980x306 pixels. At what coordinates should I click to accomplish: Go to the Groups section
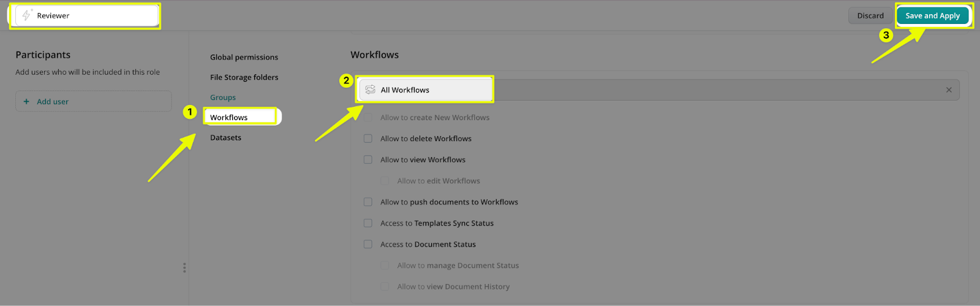pos(223,98)
